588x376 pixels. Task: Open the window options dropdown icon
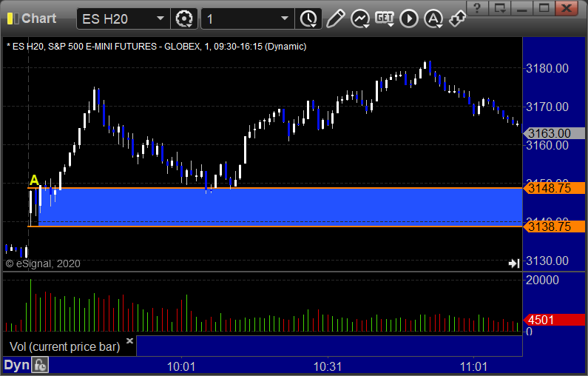pyautogui.click(x=500, y=8)
